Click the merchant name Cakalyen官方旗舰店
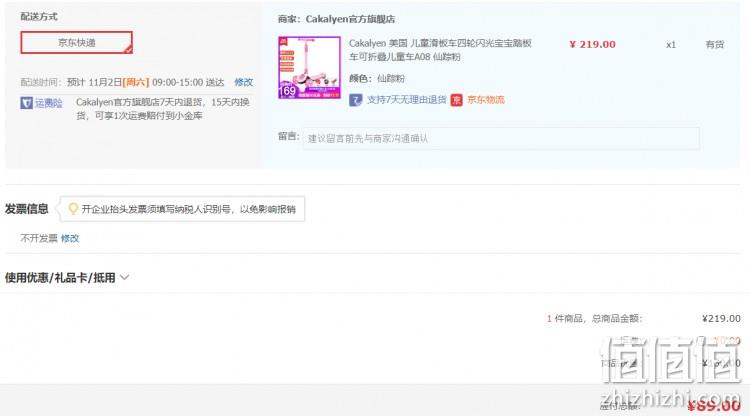 (x=350, y=19)
